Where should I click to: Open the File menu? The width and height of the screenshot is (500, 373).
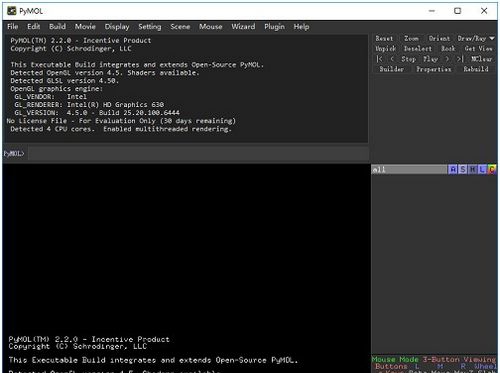[13, 27]
